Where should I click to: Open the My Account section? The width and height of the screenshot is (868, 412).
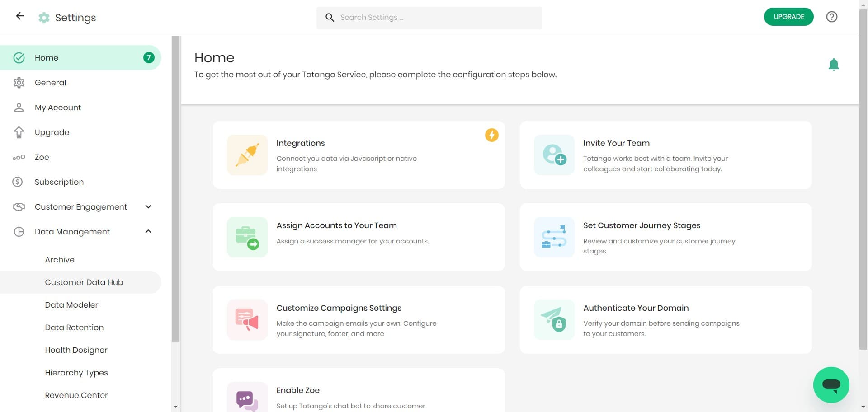pos(58,108)
